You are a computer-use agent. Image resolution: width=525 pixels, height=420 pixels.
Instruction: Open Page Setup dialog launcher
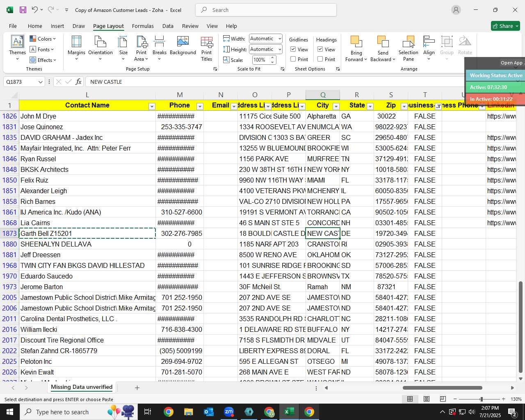pos(215,69)
